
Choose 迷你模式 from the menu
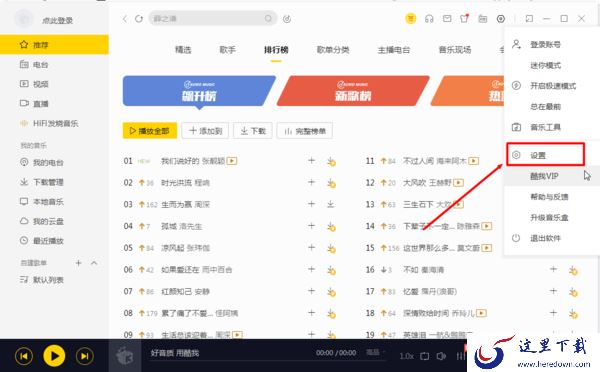(545, 65)
